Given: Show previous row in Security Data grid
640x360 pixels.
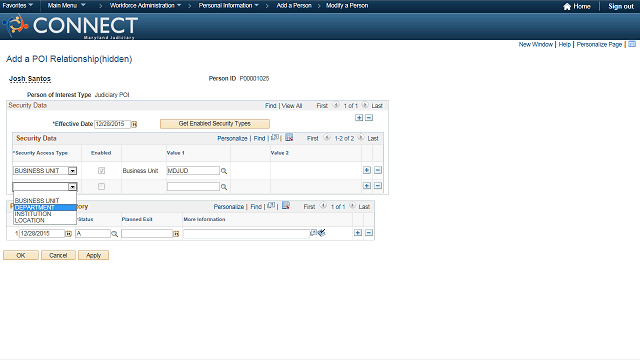Looking at the screenshot, I should [327, 138].
